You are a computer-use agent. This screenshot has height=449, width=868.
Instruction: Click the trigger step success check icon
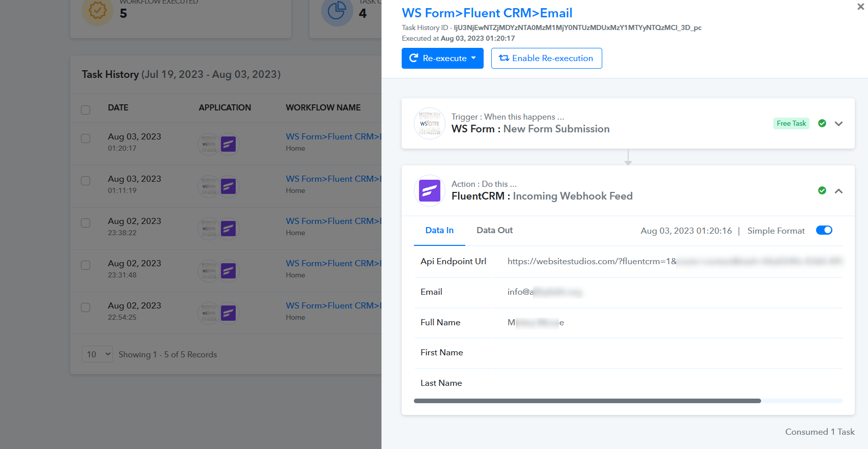coord(822,123)
